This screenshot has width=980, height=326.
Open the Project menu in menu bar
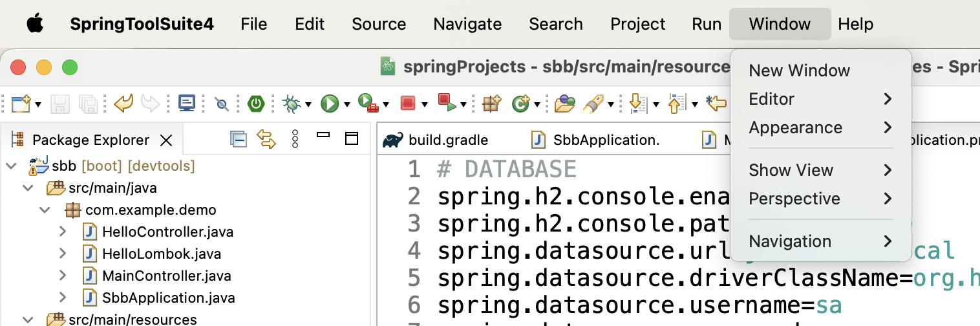(637, 24)
